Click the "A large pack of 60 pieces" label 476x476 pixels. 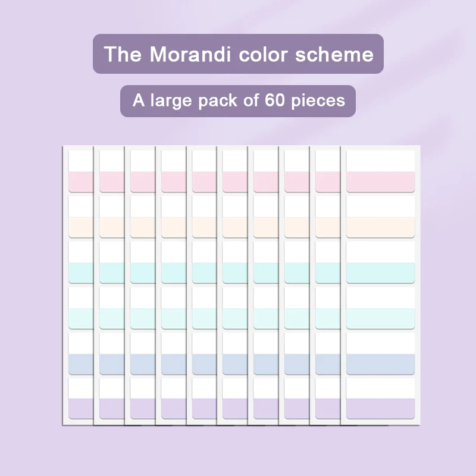point(238,100)
